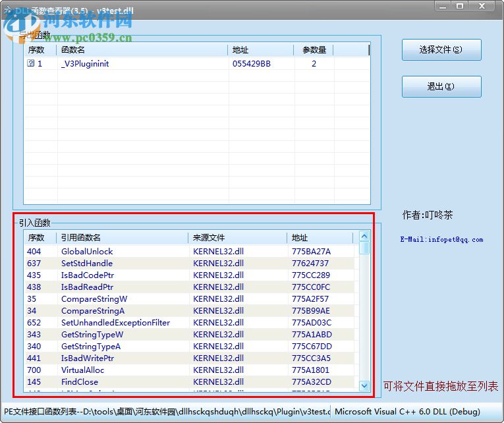Screen dimensions: 504x423
Task: Select the IsBadCodePtr row
Action: pos(189,275)
